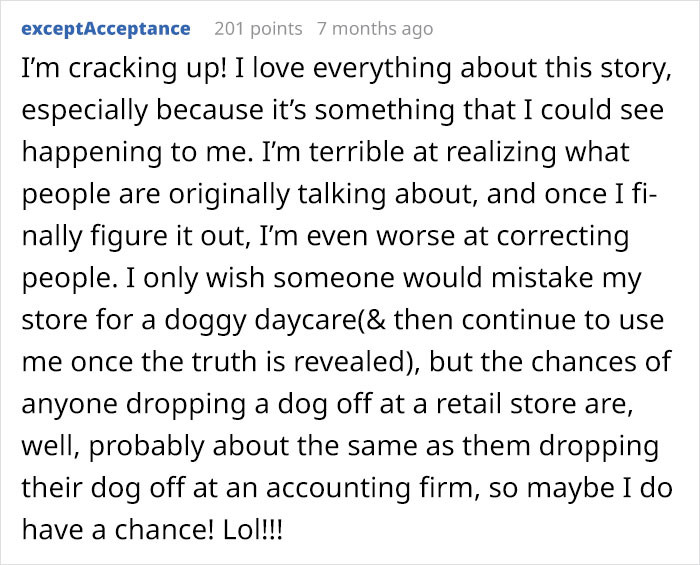Image resolution: width=700 pixels, height=565 pixels.
Task: Click the word "happening" in the third line
Action: (x=92, y=153)
